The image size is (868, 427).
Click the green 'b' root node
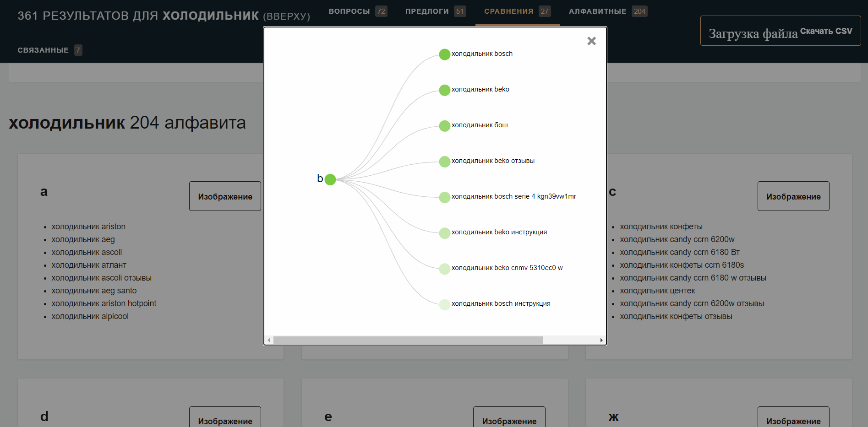click(330, 179)
